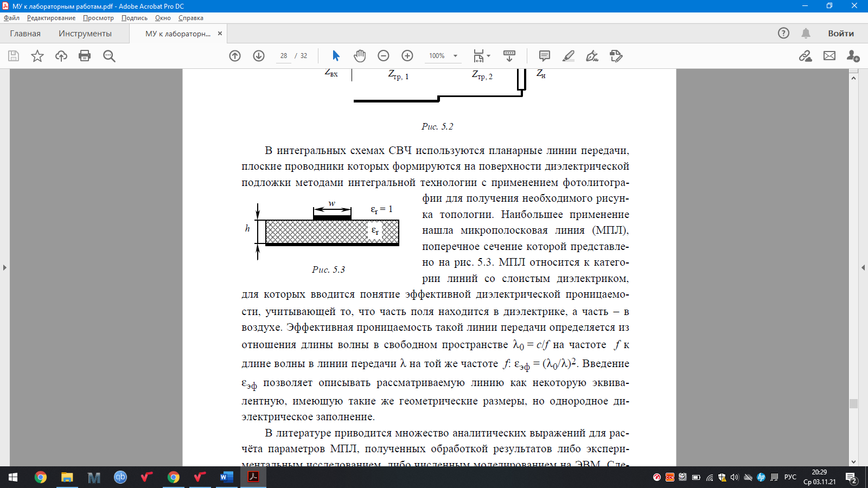
Task: Open the Sign document pen tool
Action: 592,56
